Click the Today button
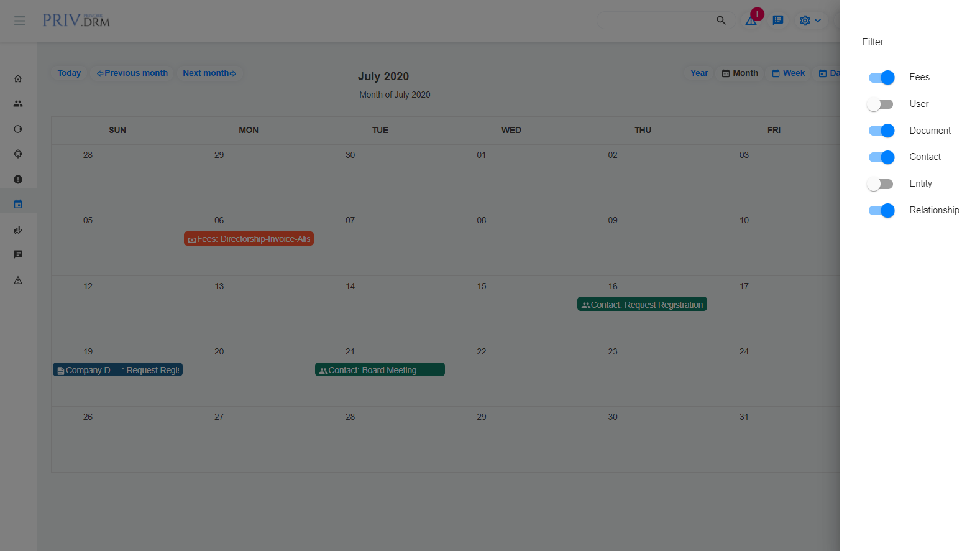Viewport: 980px width, 551px height. tap(69, 73)
